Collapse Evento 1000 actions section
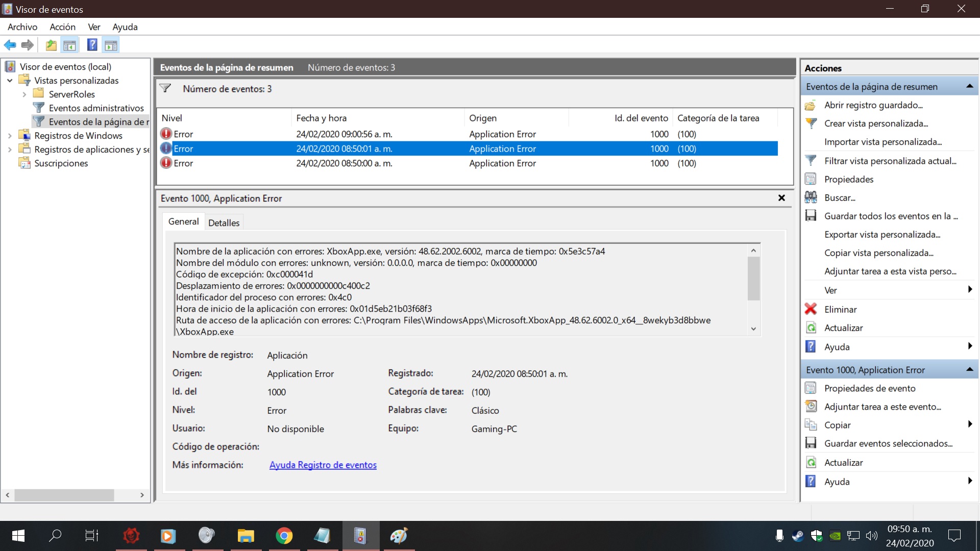 pos(969,369)
